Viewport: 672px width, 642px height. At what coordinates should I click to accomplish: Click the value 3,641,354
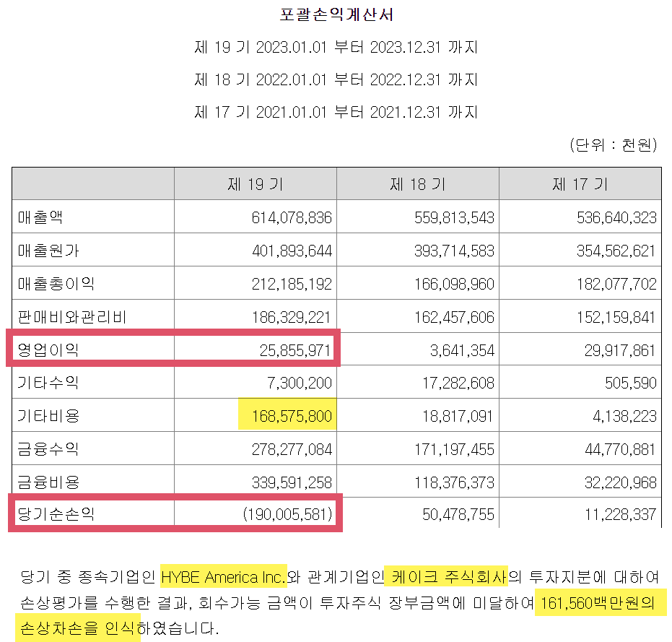point(462,350)
